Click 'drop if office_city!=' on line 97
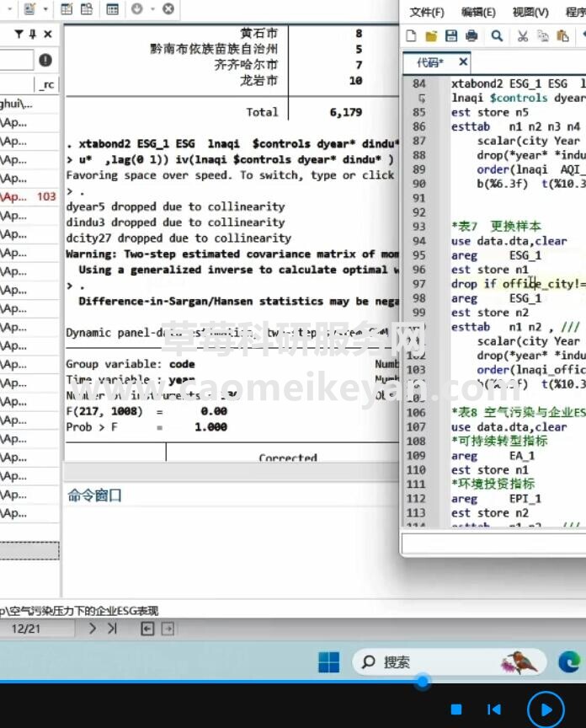The image size is (586, 728). coord(519,284)
